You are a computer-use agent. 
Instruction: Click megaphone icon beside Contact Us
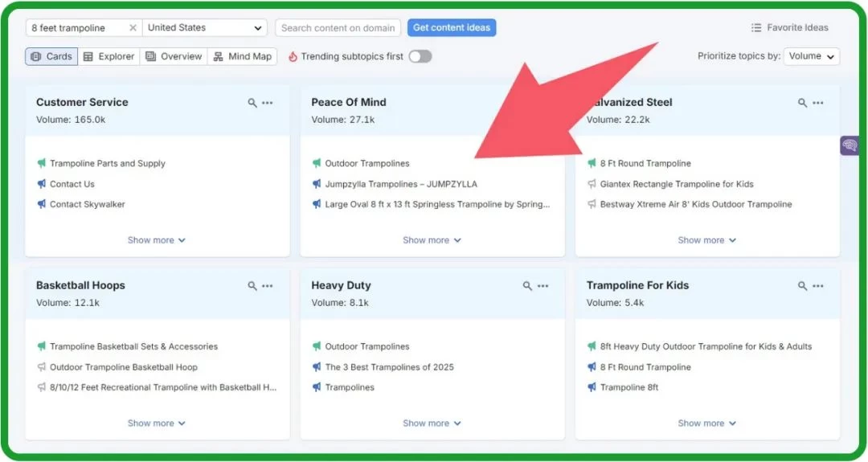tap(42, 184)
